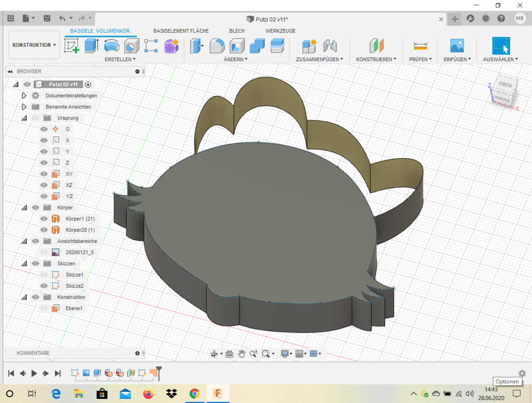Select the Hole tool icon
This screenshot has height=403, width=532.
131,46
